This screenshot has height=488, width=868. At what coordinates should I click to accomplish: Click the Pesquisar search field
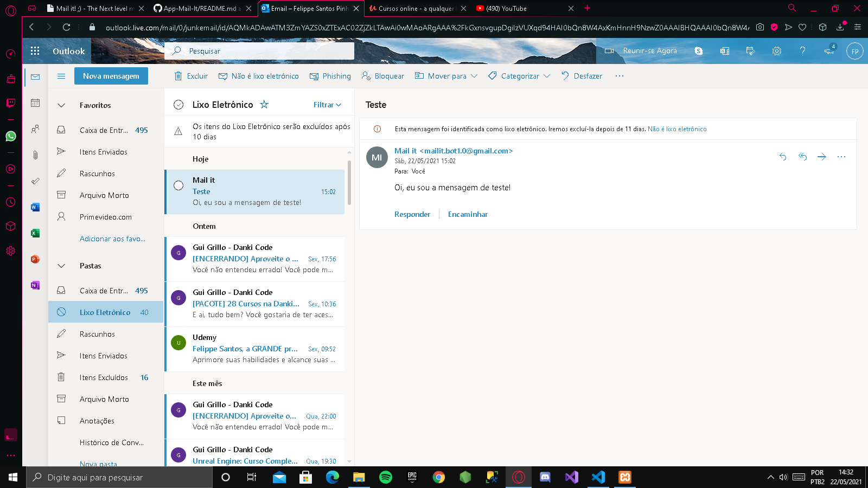click(x=259, y=51)
